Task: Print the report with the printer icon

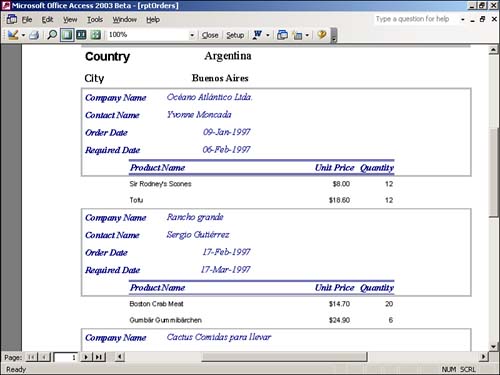Action: click(34, 35)
